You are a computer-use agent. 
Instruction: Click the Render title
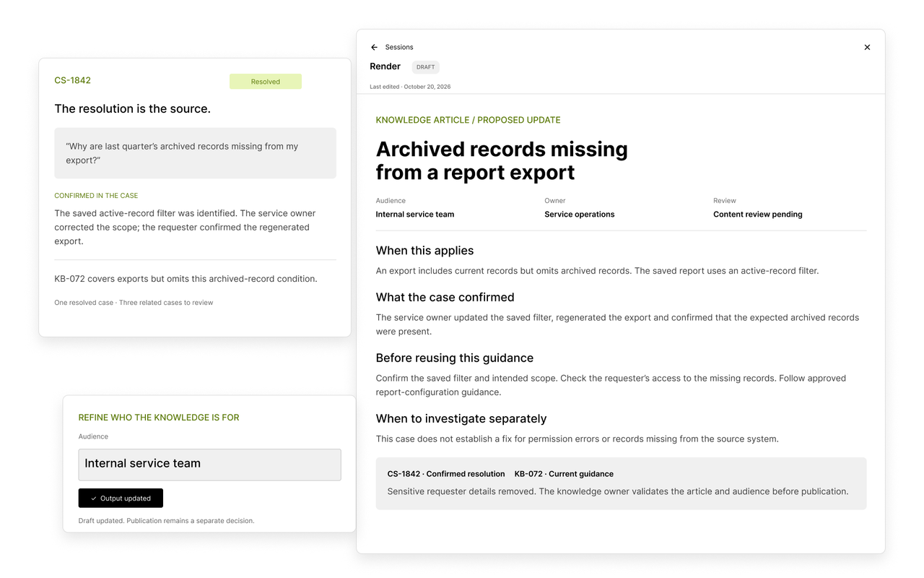pyautogui.click(x=385, y=66)
